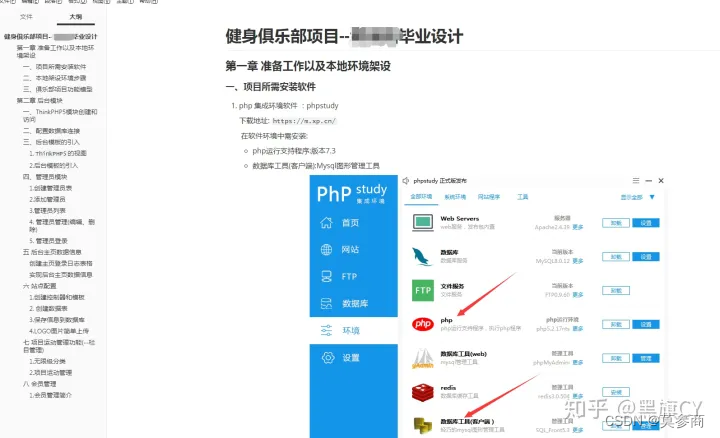The height and width of the screenshot is (438, 720).
Task: Click 卸载 in the php row
Action: (x=616, y=325)
